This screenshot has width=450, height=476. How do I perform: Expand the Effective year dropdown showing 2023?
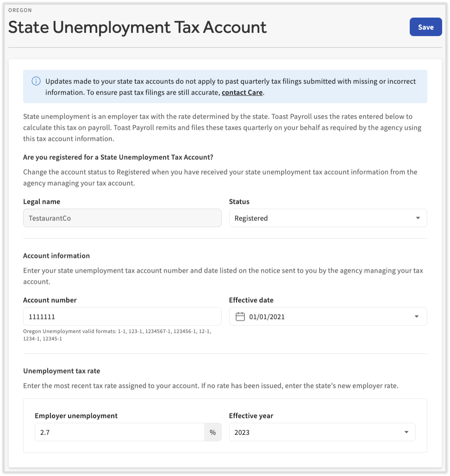(x=322, y=432)
